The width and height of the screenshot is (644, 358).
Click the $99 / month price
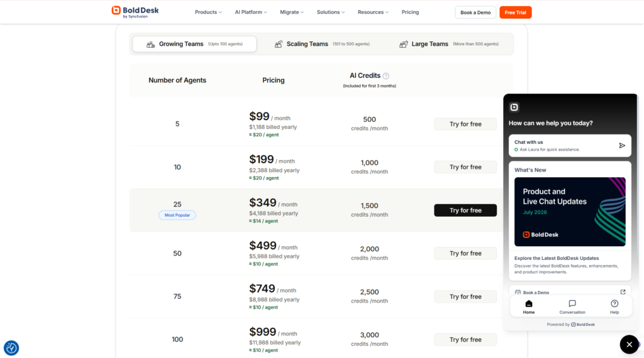pos(269,116)
